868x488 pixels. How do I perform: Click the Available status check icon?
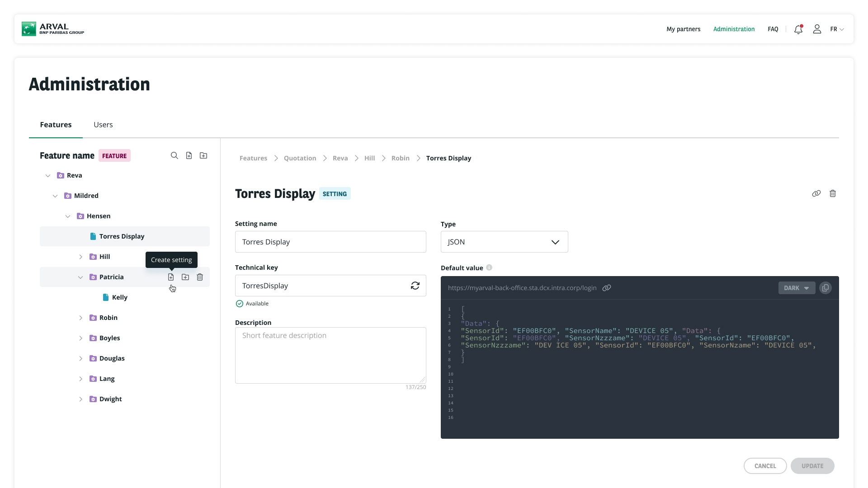240,304
